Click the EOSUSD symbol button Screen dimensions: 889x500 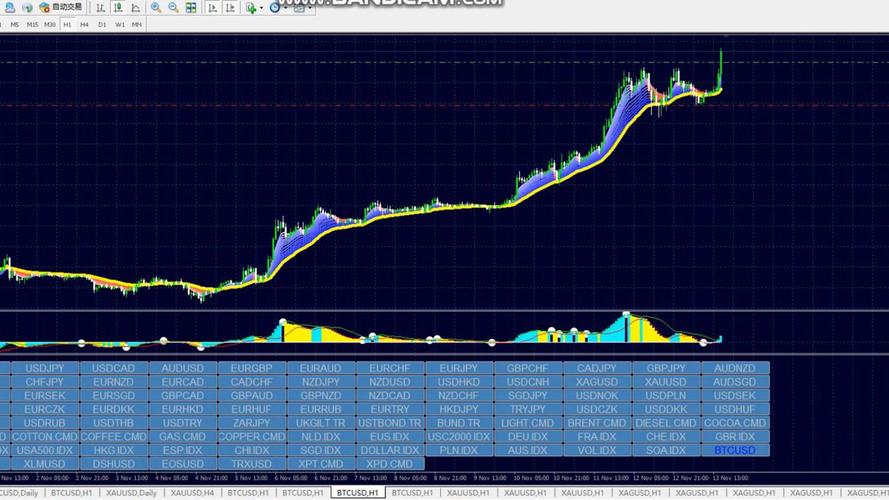[x=183, y=464]
